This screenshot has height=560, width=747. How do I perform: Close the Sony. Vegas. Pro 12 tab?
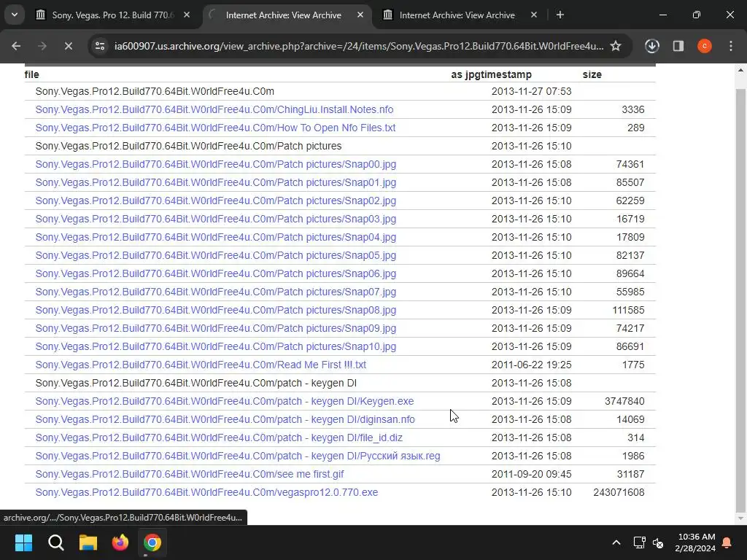click(x=187, y=15)
